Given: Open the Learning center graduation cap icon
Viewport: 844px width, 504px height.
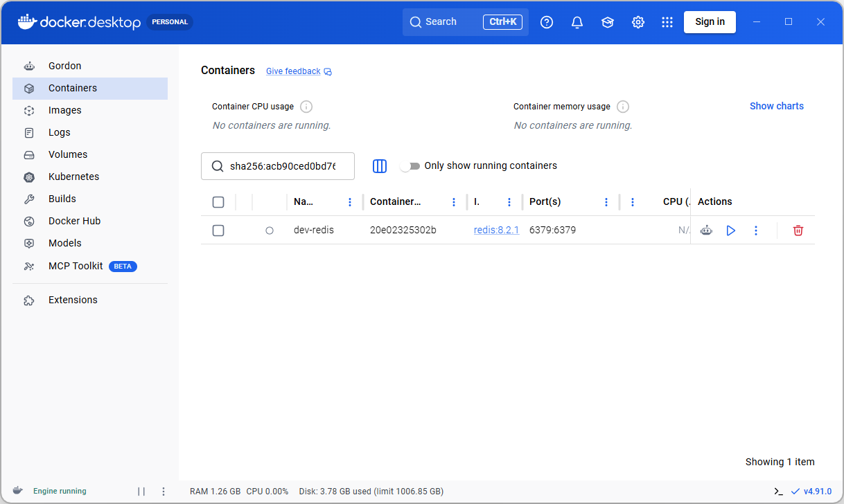Looking at the screenshot, I should tap(608, 22).
